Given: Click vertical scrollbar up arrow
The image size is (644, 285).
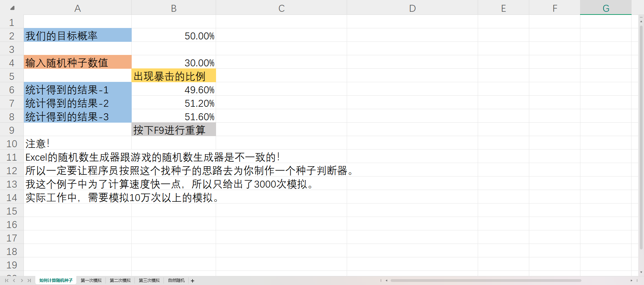Looking at the screenshot, I should (641, 21).
